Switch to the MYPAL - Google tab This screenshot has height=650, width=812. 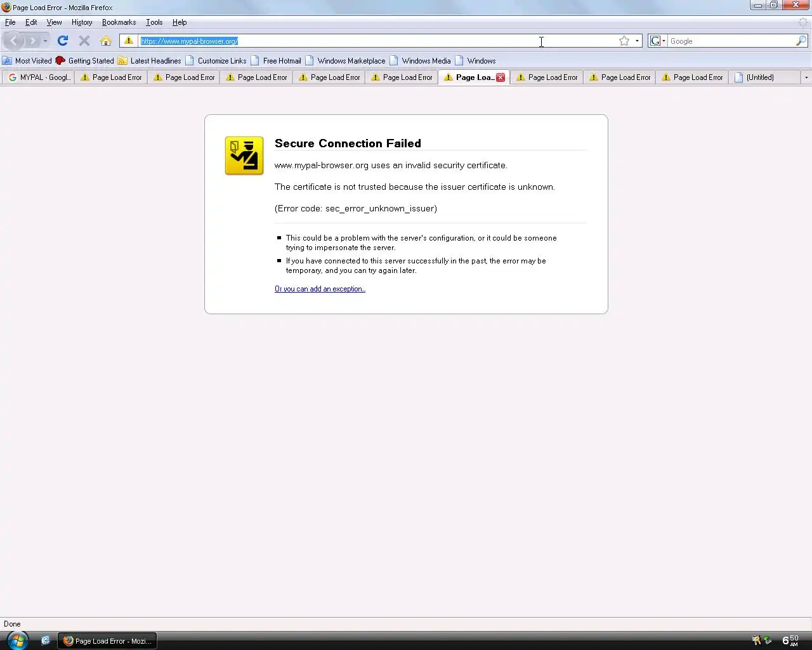pos(39,77)
